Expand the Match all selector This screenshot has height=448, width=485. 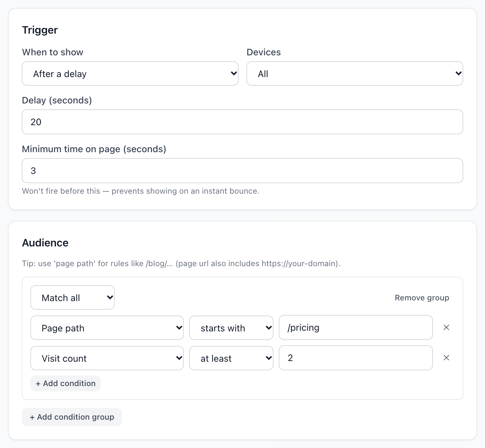72,297
